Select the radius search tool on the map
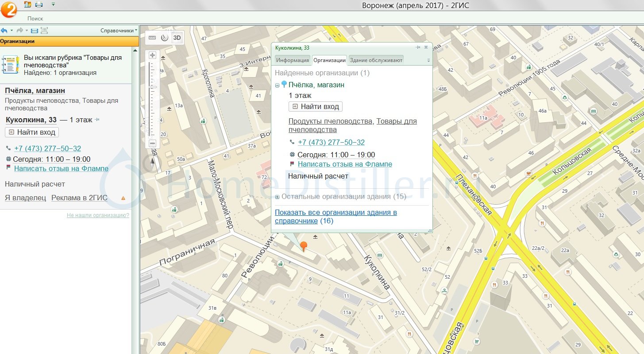This screenshot has height=354, width=644. pos(165,38)
